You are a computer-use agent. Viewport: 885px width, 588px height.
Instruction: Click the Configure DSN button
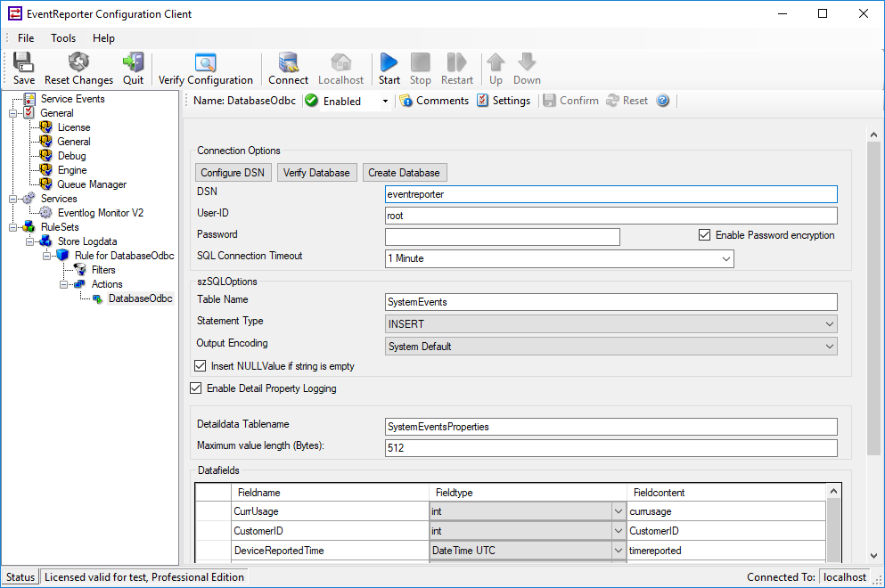pyautogui.click(x=233, y=173)
